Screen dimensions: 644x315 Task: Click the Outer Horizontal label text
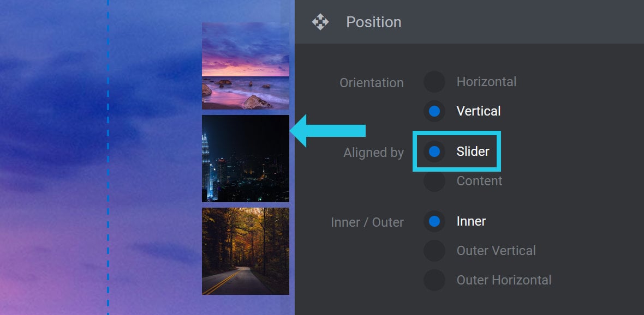click(x=504, y=280)
